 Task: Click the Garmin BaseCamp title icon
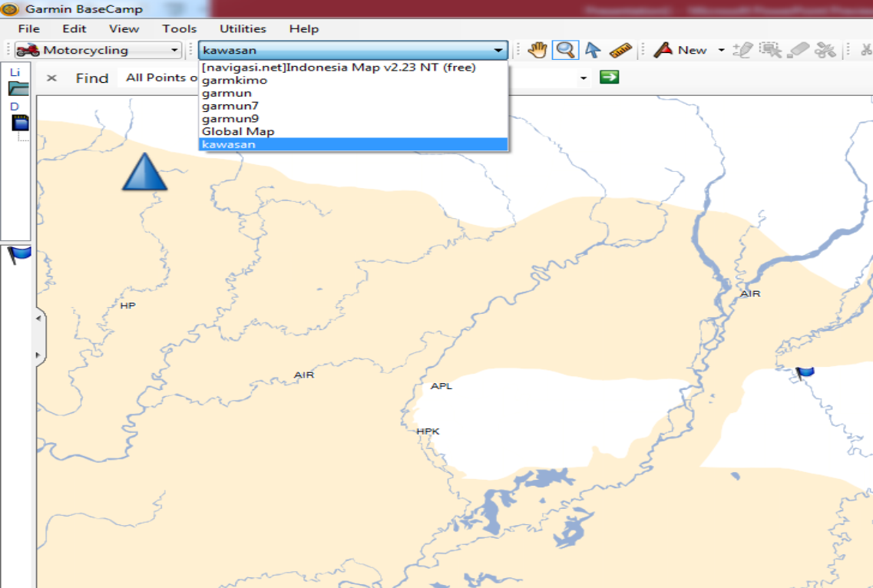[x=9, y=9]
